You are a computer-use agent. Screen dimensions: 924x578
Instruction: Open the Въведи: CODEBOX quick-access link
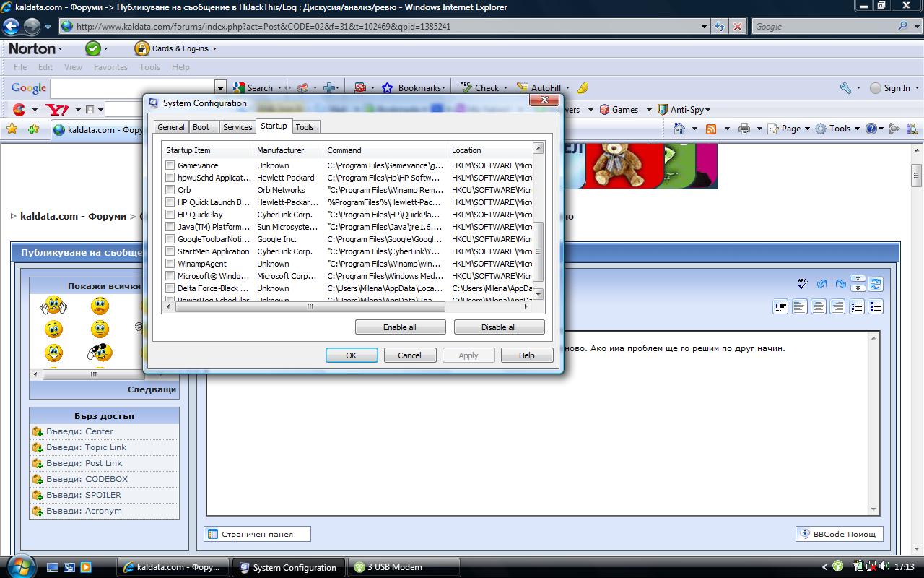87,479
